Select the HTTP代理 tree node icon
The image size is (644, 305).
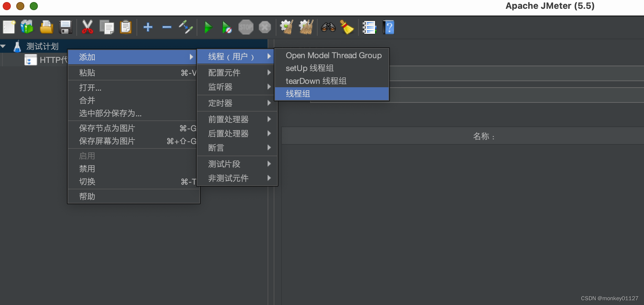tap(30, 60)
